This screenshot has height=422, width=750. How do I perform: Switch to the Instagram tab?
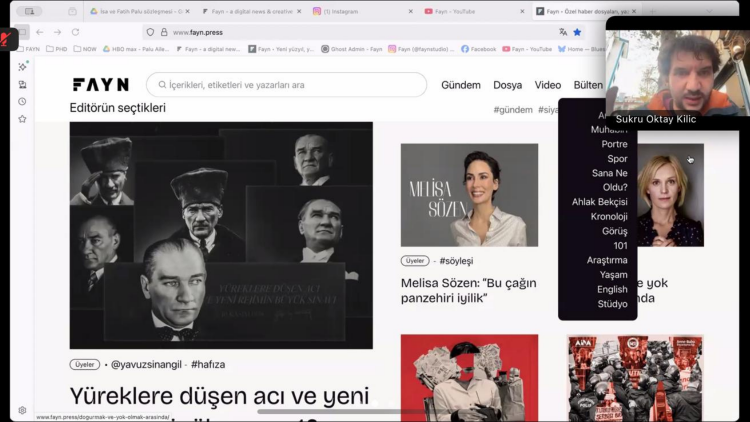363,11
